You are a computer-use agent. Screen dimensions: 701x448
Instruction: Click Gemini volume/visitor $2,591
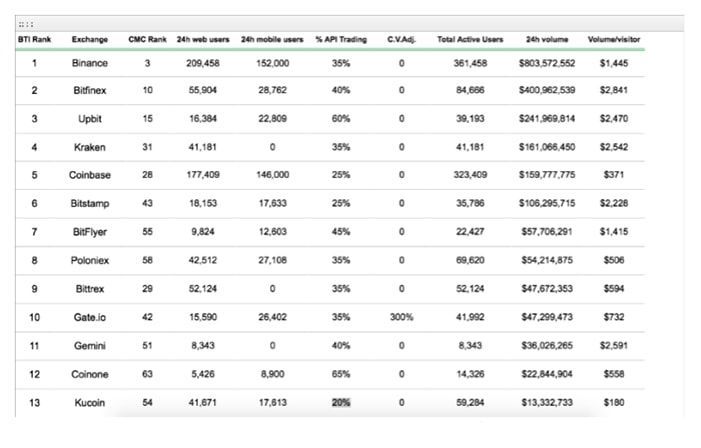[614, 346]
